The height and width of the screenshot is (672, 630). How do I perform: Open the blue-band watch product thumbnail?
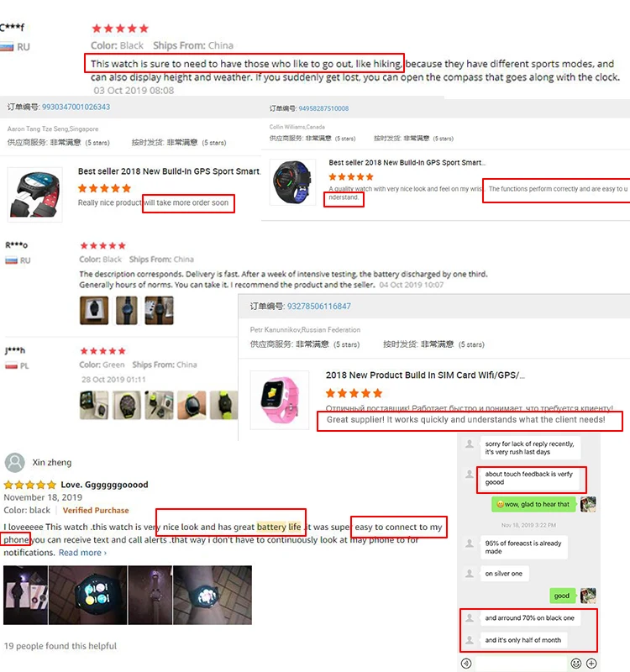[x=292, y=181]
